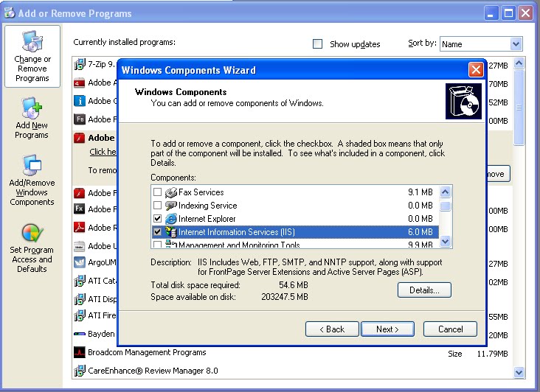Viewport: 540px width, 392px height.
Task: Click the Windows Components Wizard header graphic
Action: click(x=463, y=101)
